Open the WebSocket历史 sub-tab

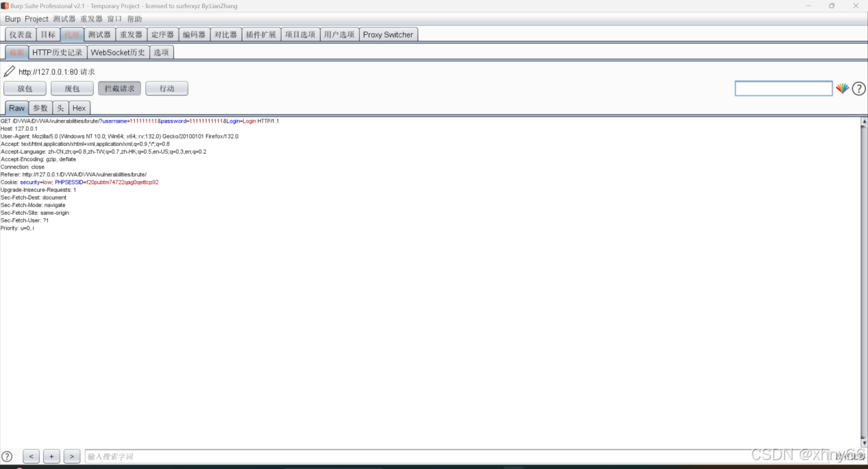point(118,52)
